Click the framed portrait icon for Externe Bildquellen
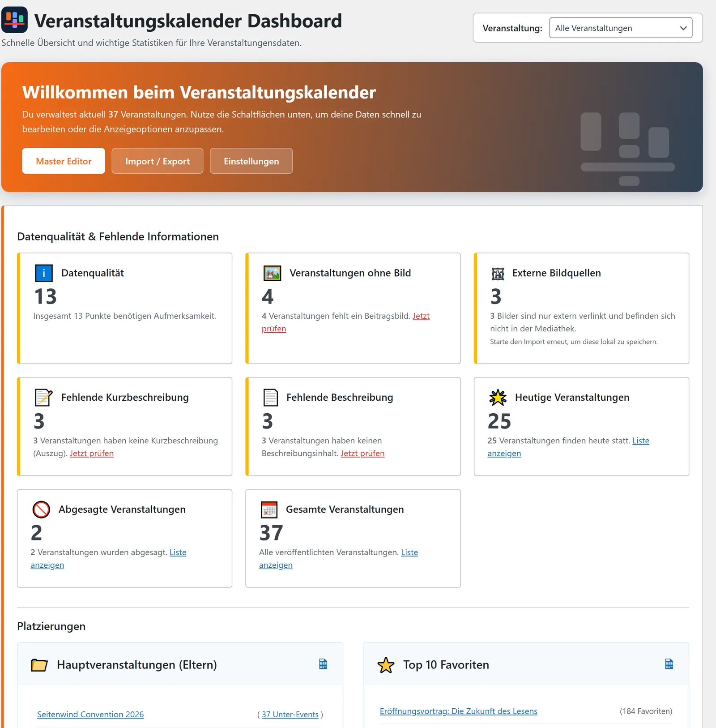The image size is (716, 728). [x=498, y=273]
